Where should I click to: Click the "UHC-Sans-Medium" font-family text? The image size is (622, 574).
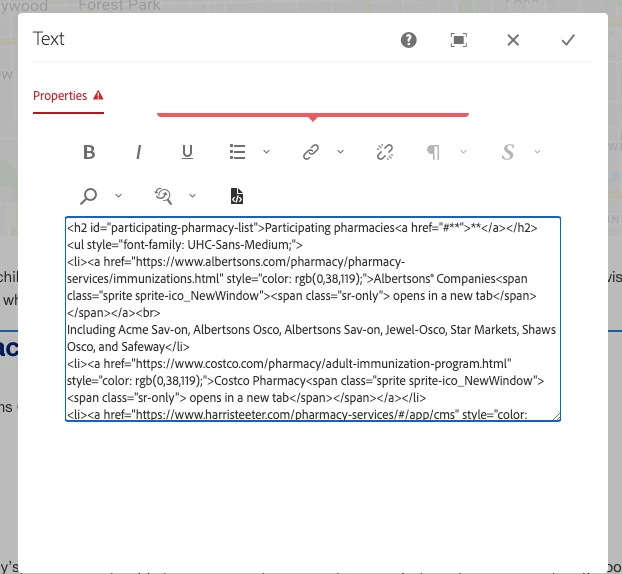[x=239, y=245]
